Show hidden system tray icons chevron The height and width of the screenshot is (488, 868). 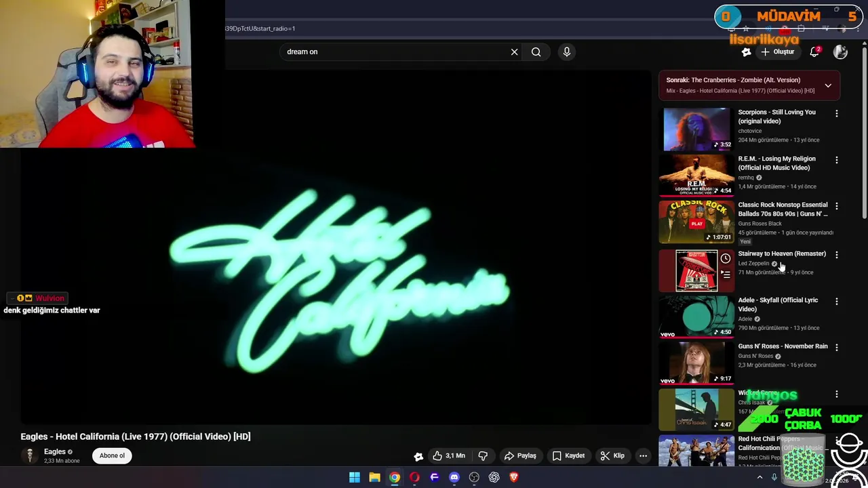[759, 477]
